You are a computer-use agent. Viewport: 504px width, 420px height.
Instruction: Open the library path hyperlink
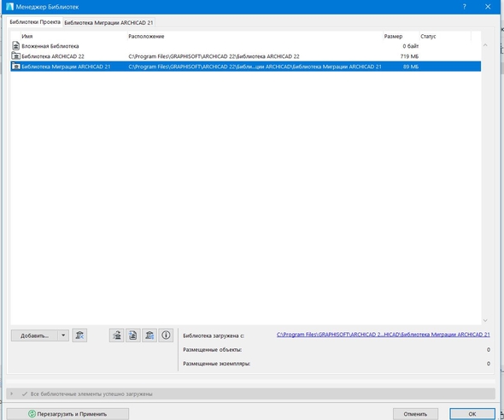click(384, 335)
